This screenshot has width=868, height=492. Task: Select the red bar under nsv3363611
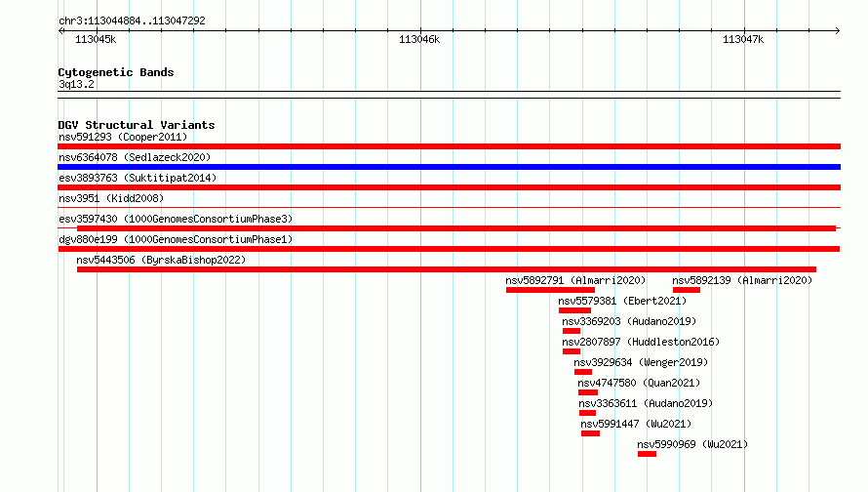(x=587, y=413)
